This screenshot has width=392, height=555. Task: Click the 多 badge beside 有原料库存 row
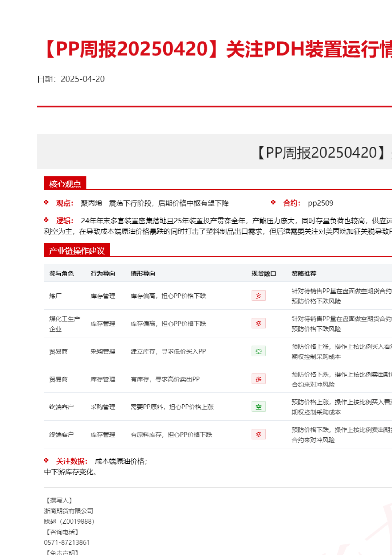click(x=258, y=434)
